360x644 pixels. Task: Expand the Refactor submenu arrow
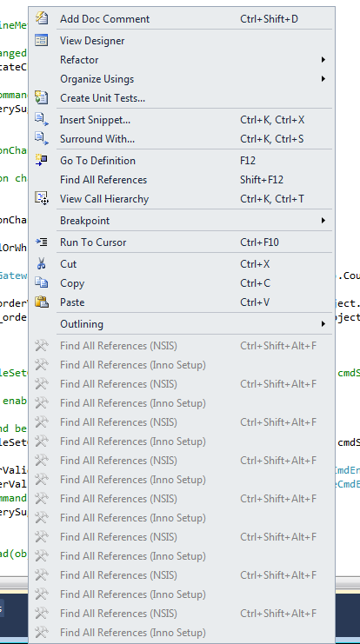click(x=323, y=60)
